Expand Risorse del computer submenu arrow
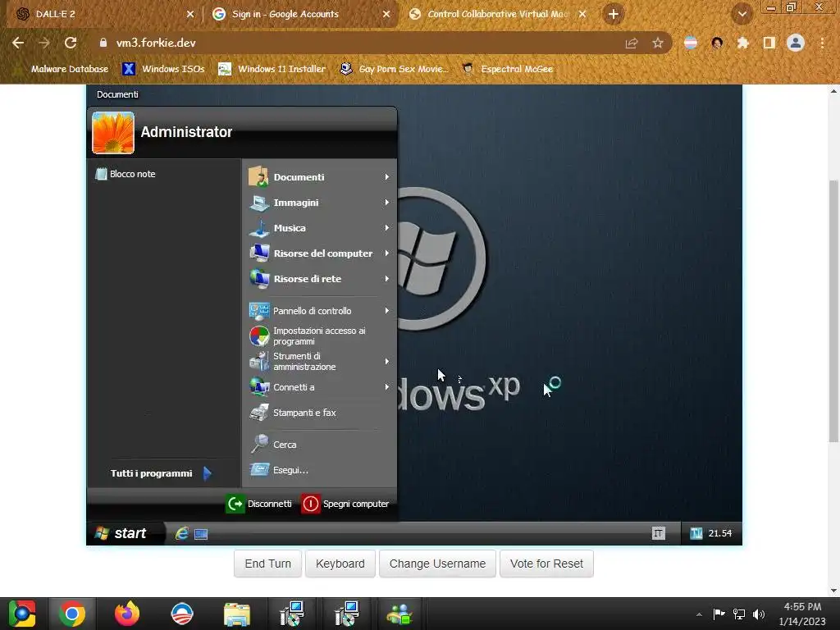Screen dimensions: 840x630 (x=386, y=253)
